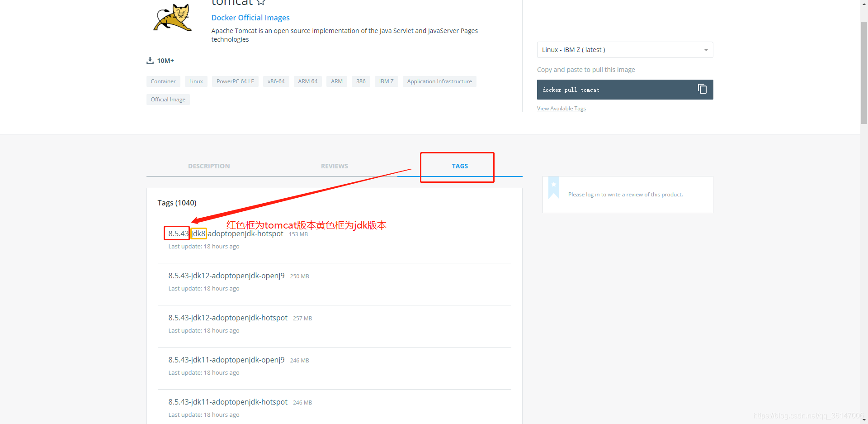Click the ARM architecture tag
This screenshot has height=424, width=868.
pos(337,81)
